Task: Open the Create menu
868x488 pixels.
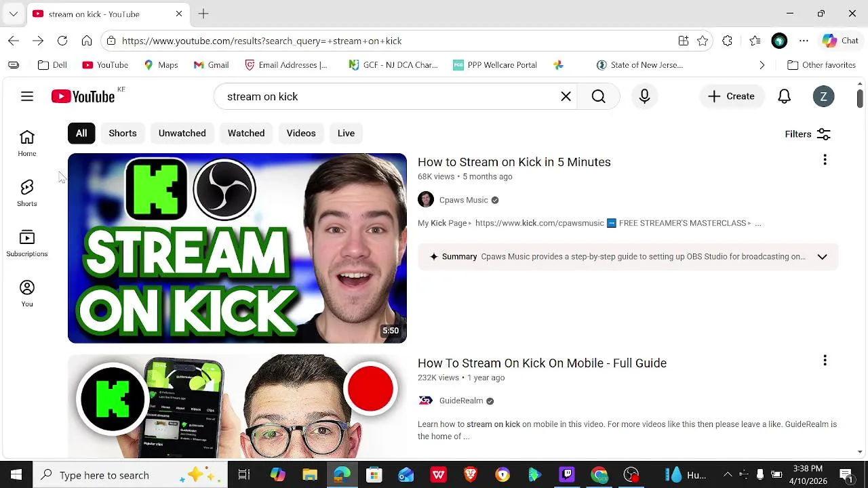Action: point(731,96)
